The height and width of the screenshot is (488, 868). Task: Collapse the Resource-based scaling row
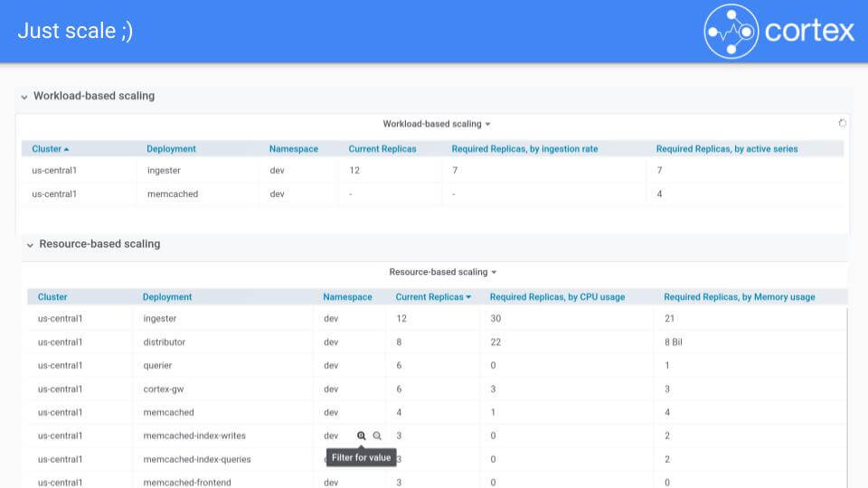[31, 245]
